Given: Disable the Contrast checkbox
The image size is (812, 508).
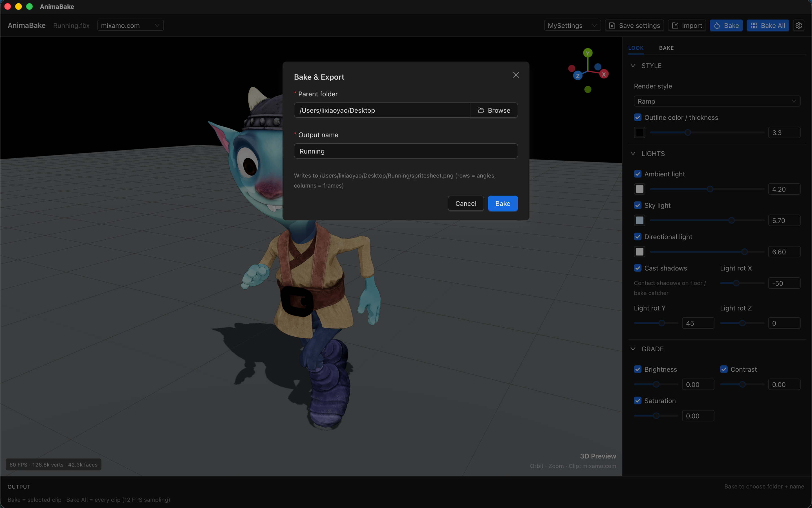Looking at the screenshot, I should pos(724,369).
